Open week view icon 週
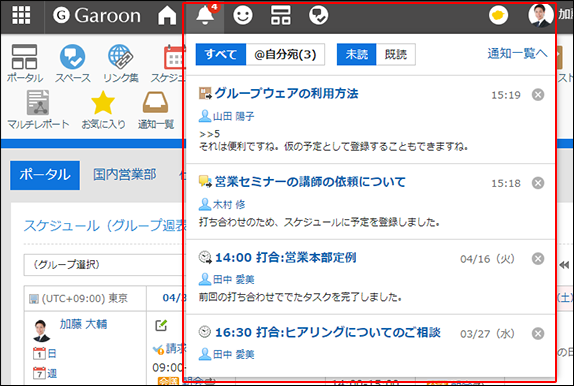 coord(45,373)
